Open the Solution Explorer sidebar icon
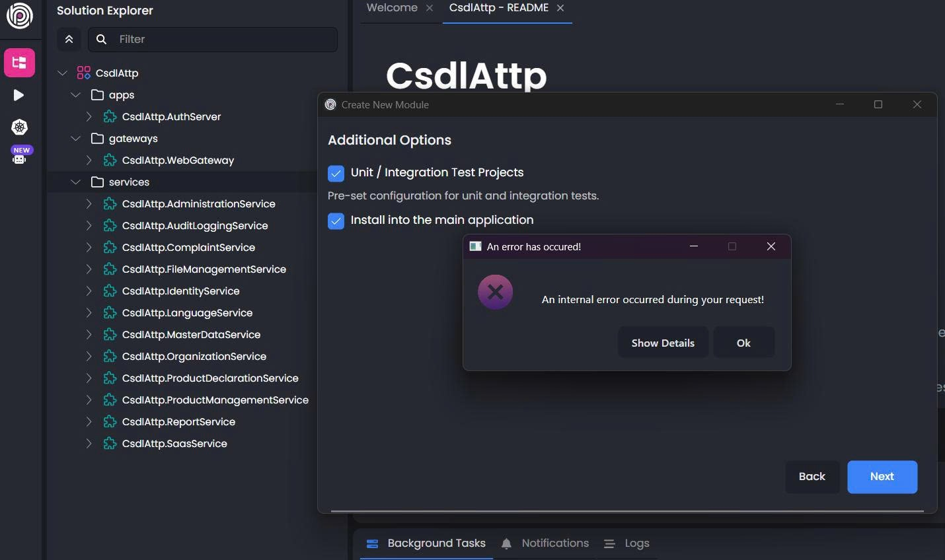 19,63
